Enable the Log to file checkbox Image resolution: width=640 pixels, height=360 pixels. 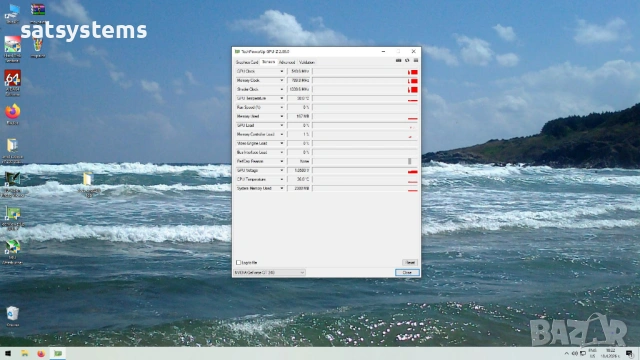click(238, 262)
